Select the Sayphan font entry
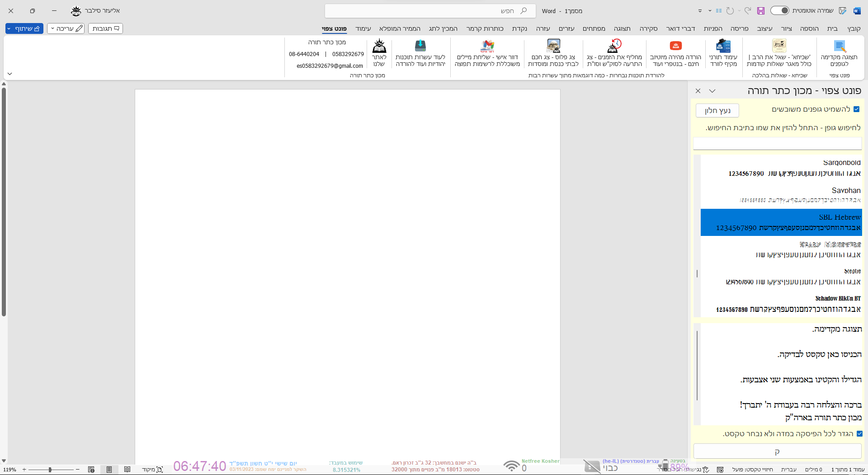 (x=781, y=195)
